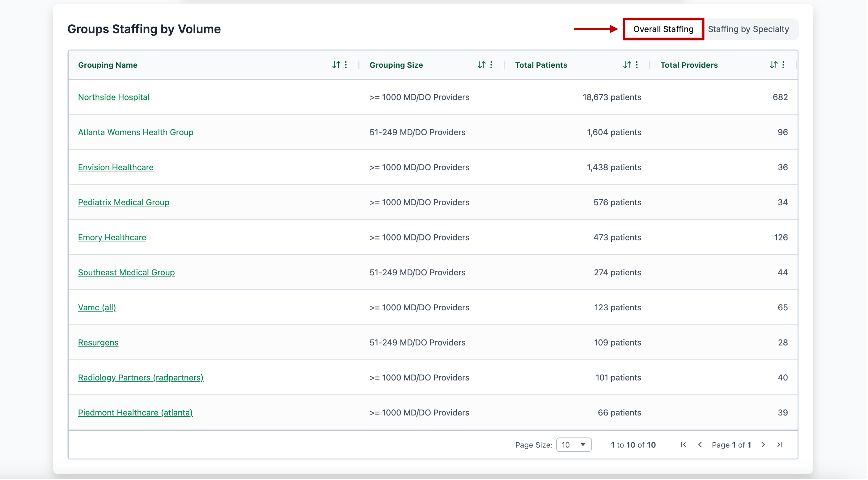Image resolution: width=868 pixels, height=480 pixels.
Task: Go to previous page arrow
Action: pyautogui.click(x=700, y=444)
